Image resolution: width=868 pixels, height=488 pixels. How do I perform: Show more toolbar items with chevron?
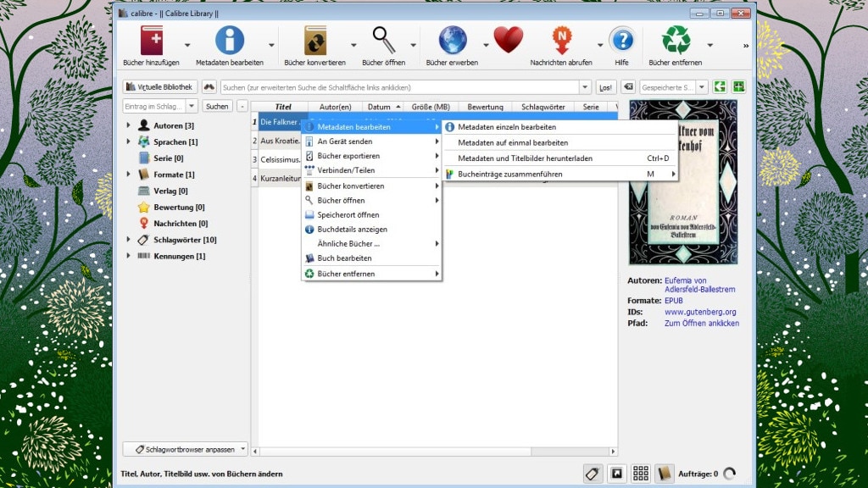[746, 46]
